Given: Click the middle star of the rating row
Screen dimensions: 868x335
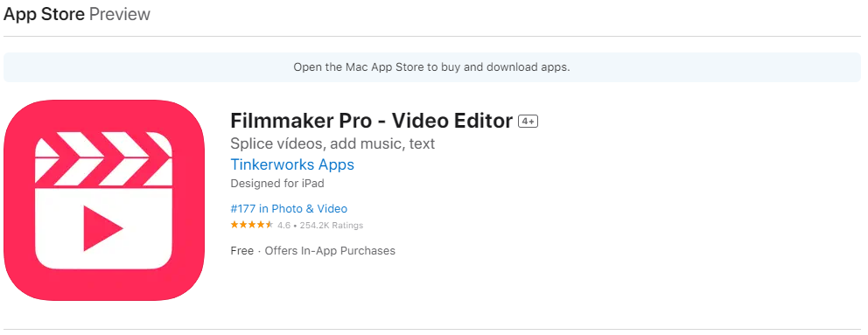Looking at the screenshot, I should tap(252, 225).
